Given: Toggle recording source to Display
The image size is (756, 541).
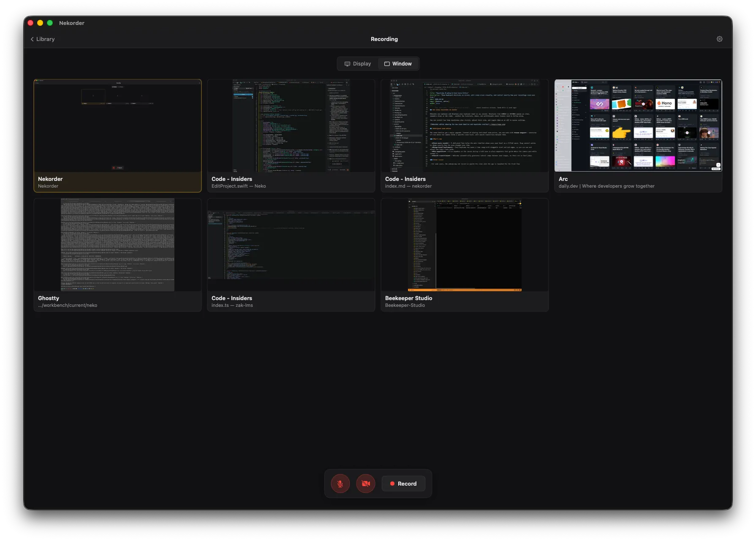Looking at the screenshot, I should coord(358,63).
